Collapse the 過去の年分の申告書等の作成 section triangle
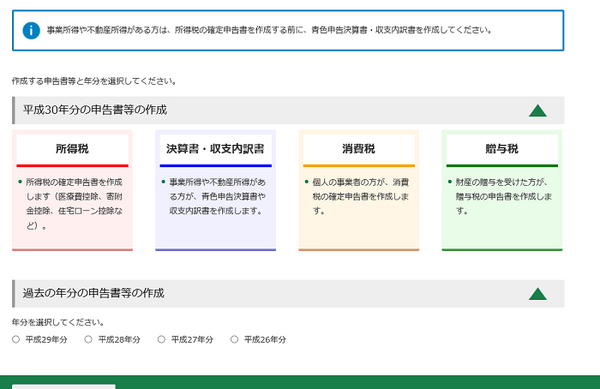This screenshot has width=600, height=389. [538, 294]
